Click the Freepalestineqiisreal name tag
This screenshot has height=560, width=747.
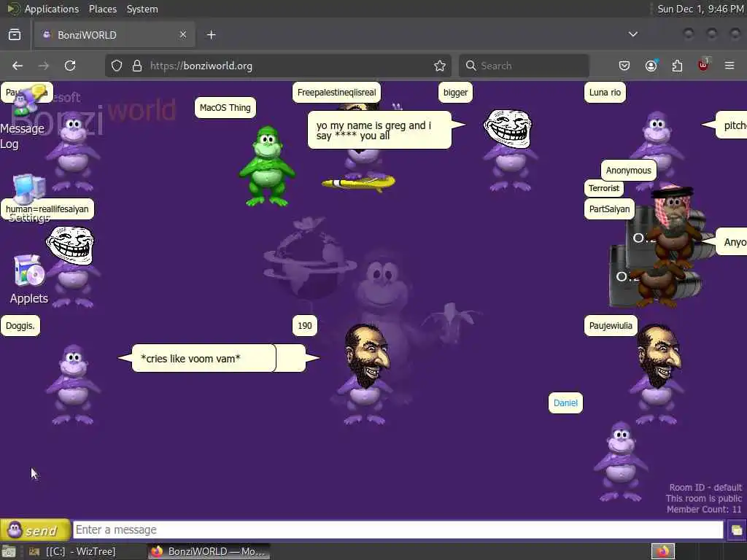336,93
